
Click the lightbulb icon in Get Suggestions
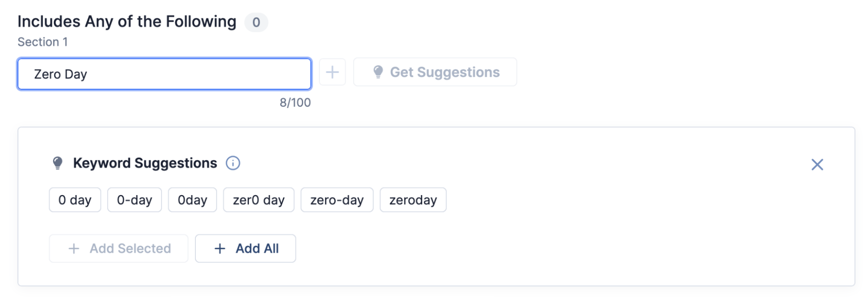tap(378, 72)
